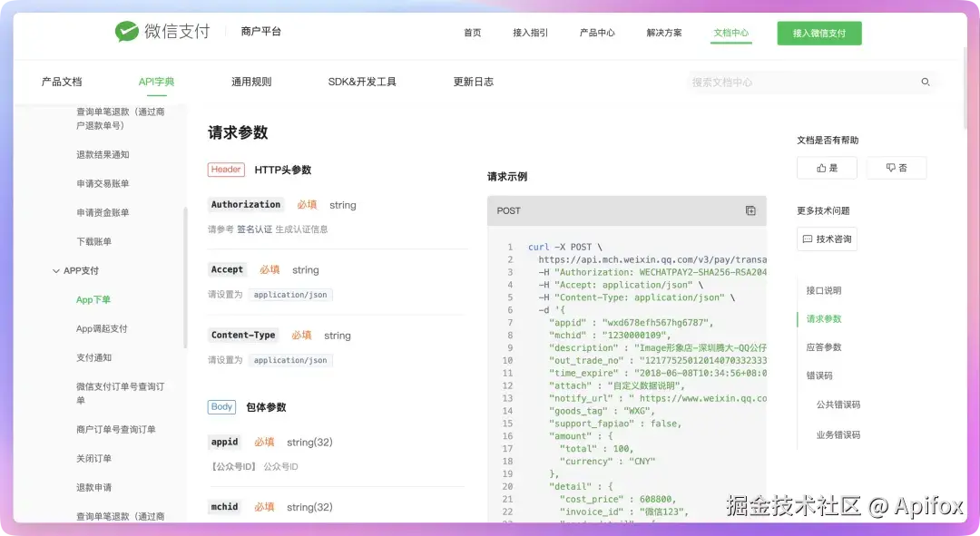
Task: Select 解决方案 in the top navigation
Action: pyautogui.click(x=663, y=31)
